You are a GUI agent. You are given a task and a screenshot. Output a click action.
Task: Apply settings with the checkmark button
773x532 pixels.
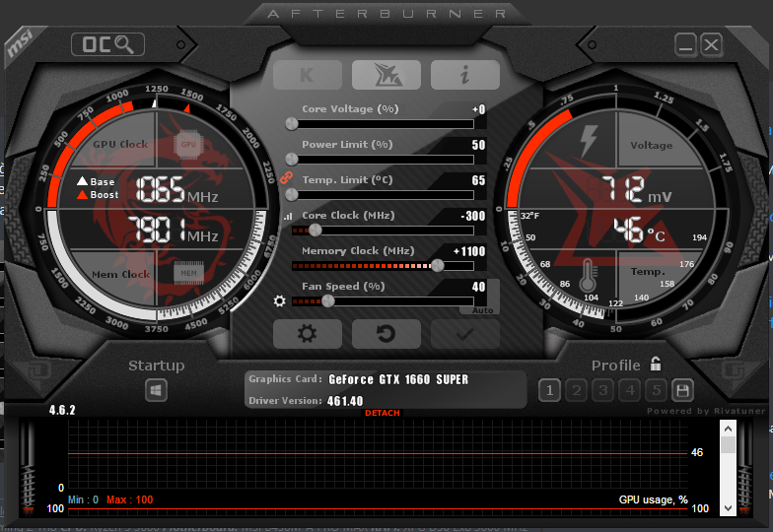(465, 333)
